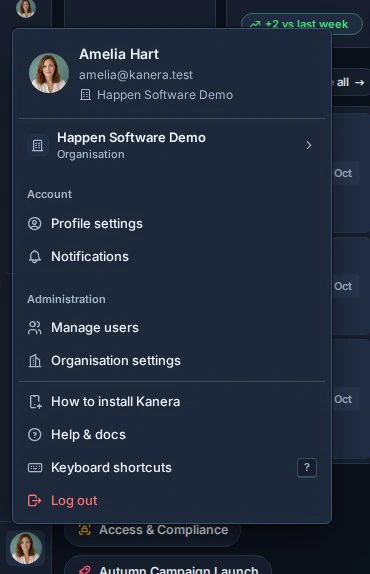
Task: Expand the Happen Software Demo organisation chevron
Action: click(309, 145)
